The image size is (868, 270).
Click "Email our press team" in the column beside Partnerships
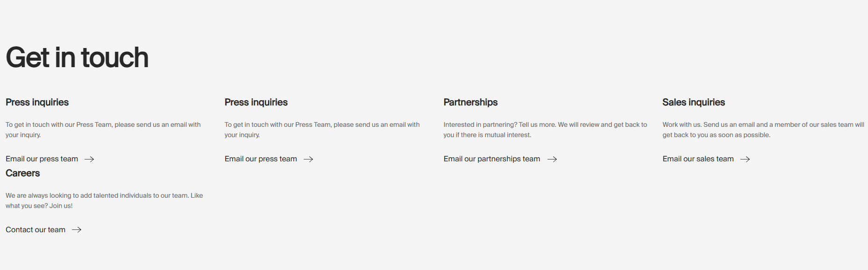pyautogui.click(x=261, y=159)
